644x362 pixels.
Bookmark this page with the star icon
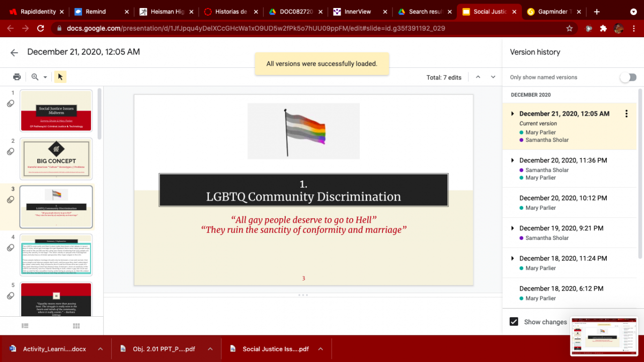coord(570,29)
